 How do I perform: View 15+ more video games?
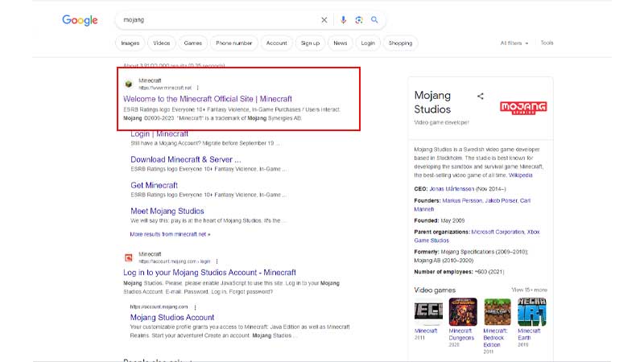click(x=529, y=290)
